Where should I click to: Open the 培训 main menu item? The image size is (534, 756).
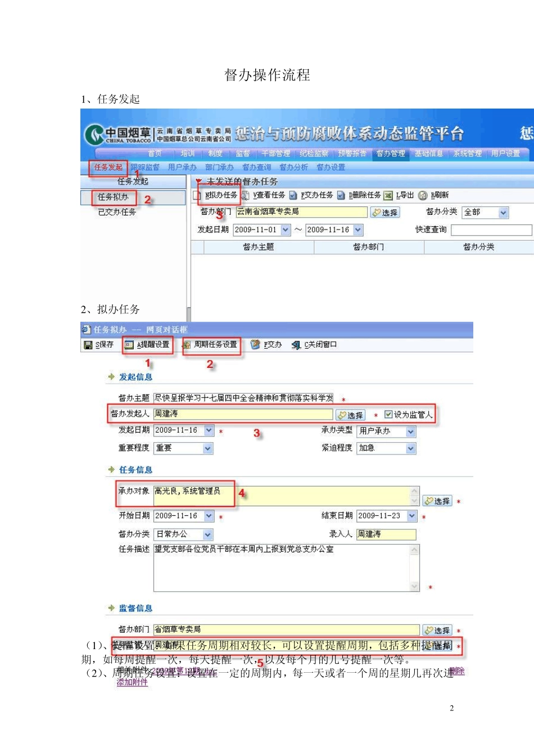click(x=187, y=154)
